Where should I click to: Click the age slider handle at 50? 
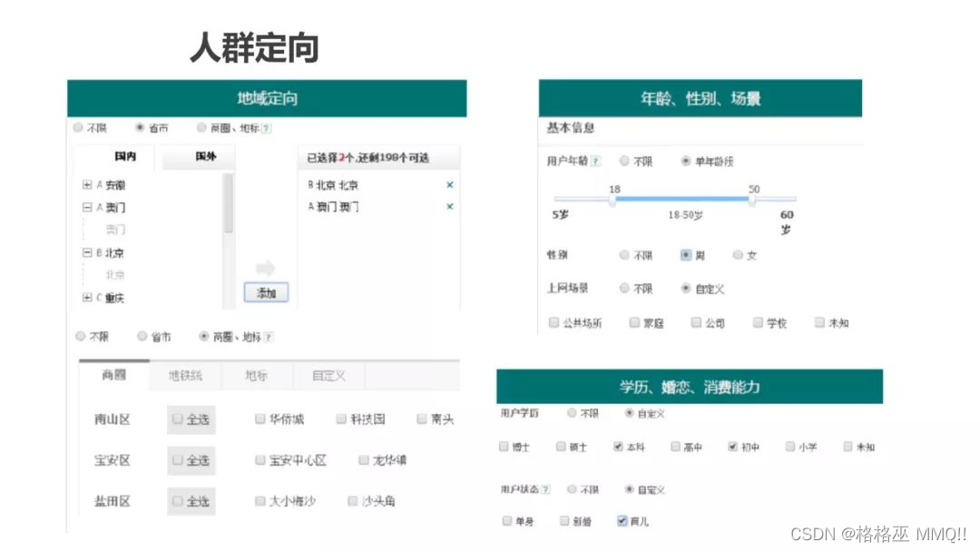(751, 201)
